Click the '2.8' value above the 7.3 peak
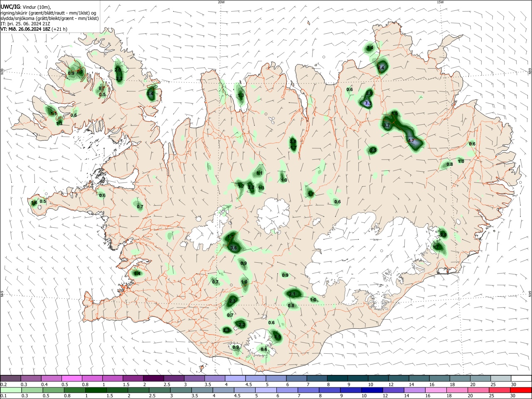 369,92
